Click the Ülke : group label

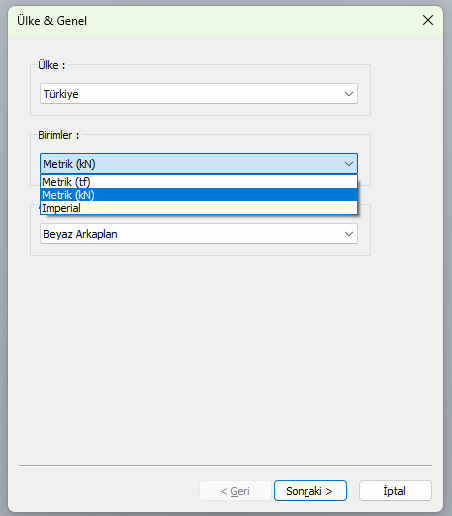click(52, 65)
